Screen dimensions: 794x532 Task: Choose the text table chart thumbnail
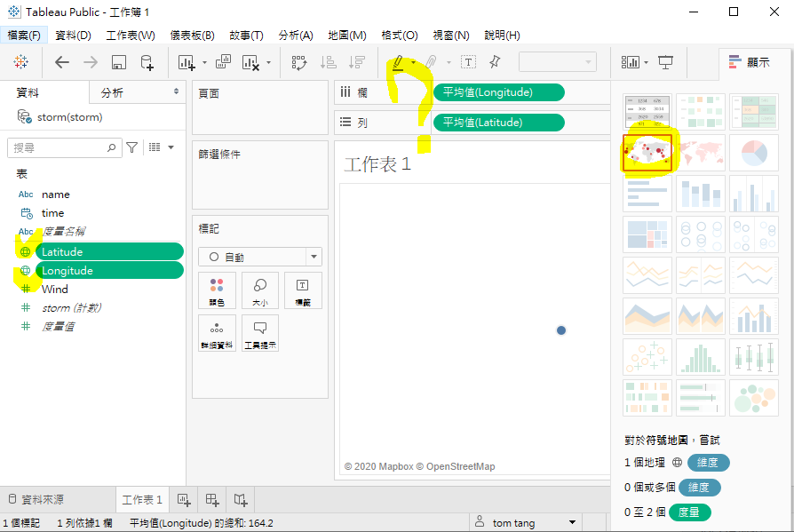(x=647, y=111)
